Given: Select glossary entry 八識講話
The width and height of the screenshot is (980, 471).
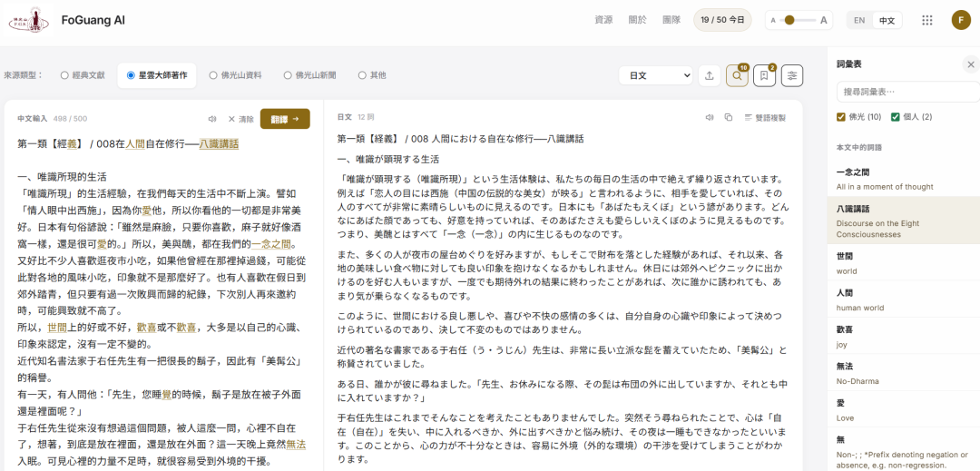Looking at the screenshot, I should [x=904, y=221].
